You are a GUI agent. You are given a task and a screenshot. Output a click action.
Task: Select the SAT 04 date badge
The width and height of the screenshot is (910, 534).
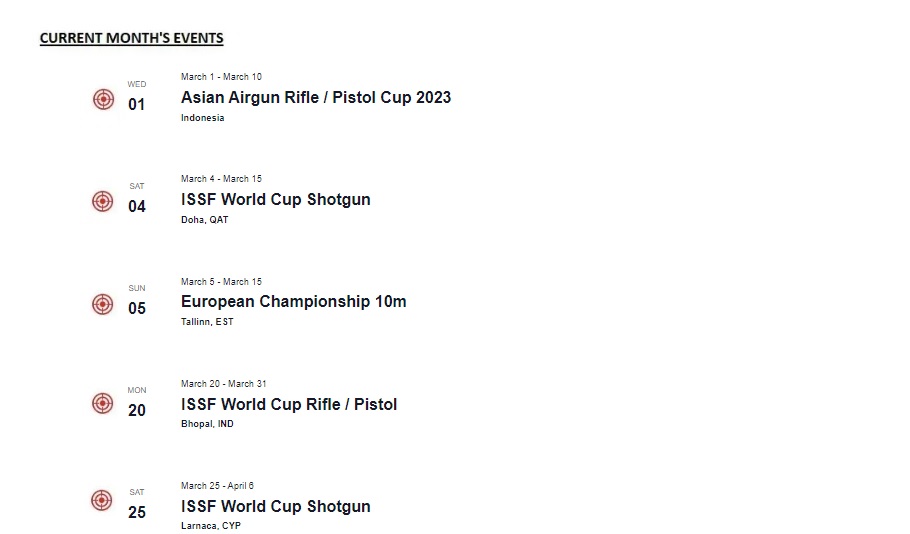[137, 200]
